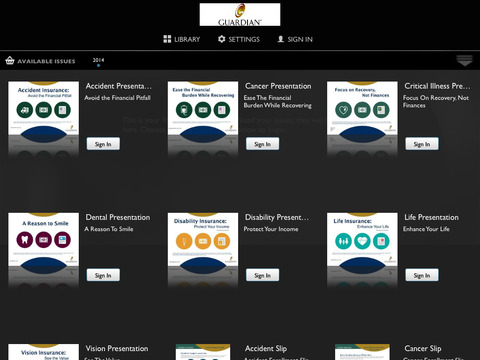The image size is (480, 360).
Task: Open the Accident Insurance cover thumbnail
Action: [44, 118]
